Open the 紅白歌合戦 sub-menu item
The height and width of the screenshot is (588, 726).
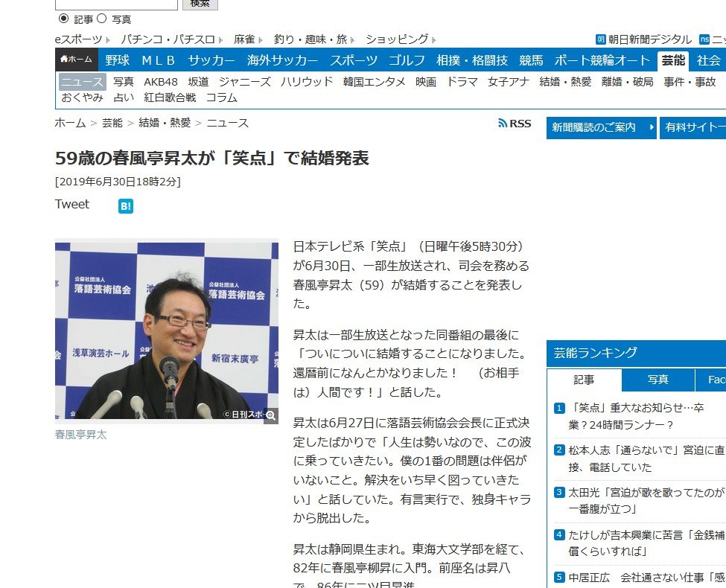pos(170,98)
